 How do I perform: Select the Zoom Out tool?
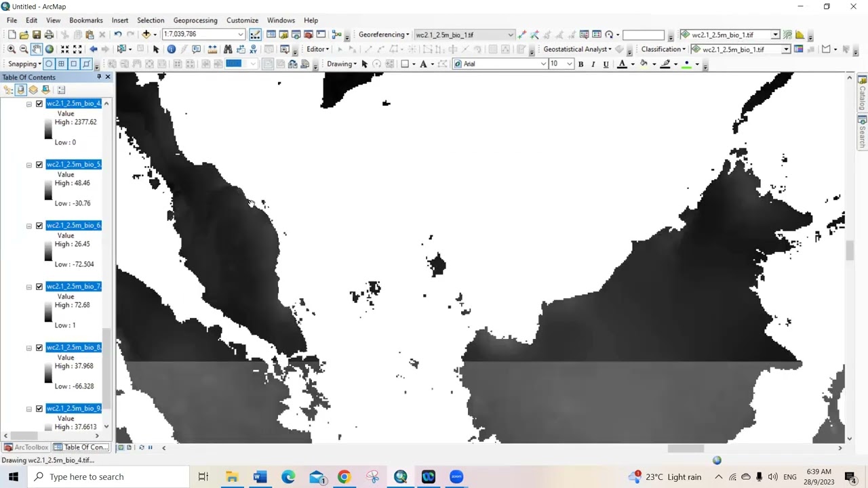coord(24,49)
